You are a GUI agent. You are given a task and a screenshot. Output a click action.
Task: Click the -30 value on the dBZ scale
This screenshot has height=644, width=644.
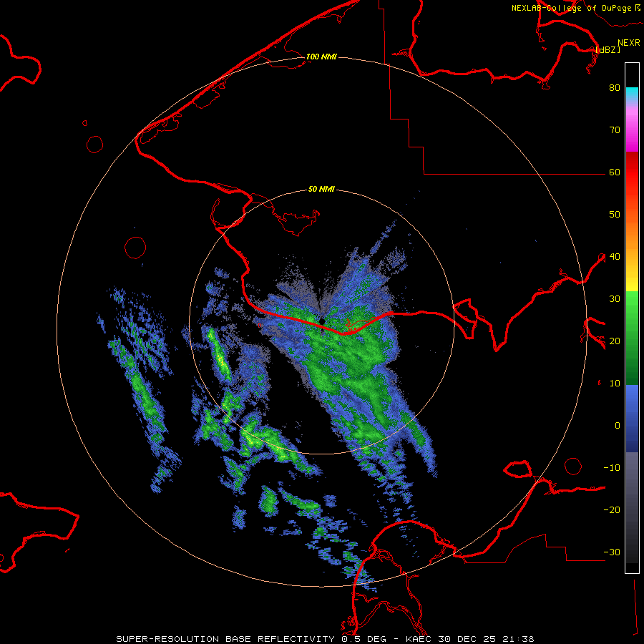coord(612,552)
